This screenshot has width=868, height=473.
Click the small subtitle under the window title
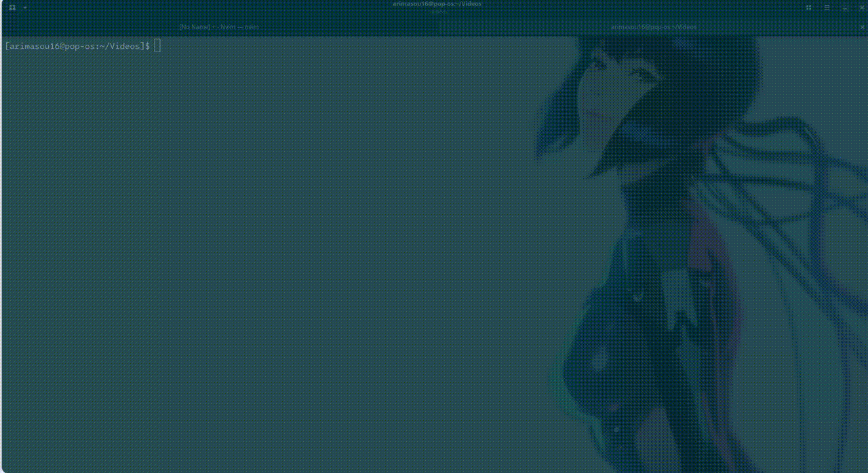tap(437, 12)
